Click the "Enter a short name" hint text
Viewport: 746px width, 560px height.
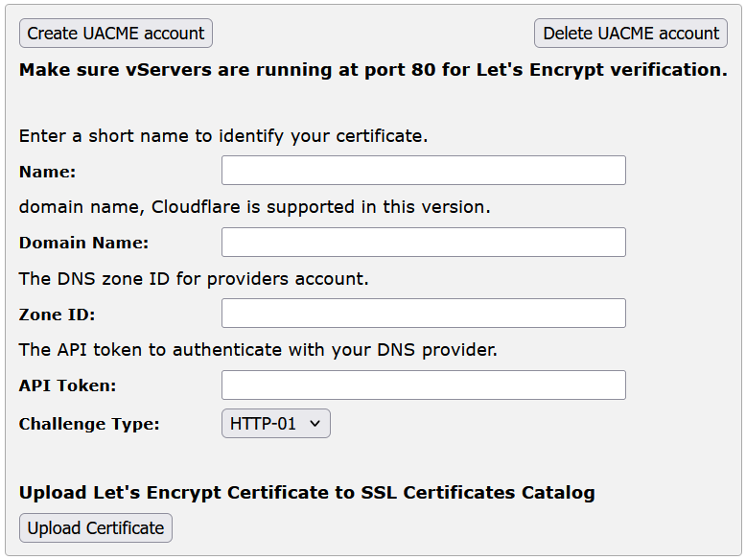pos(223,136)
